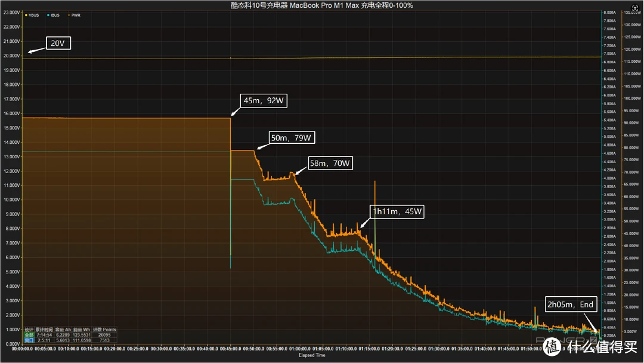
Task: Toggle the VBUS series in the legend
Action: (33, 15)
